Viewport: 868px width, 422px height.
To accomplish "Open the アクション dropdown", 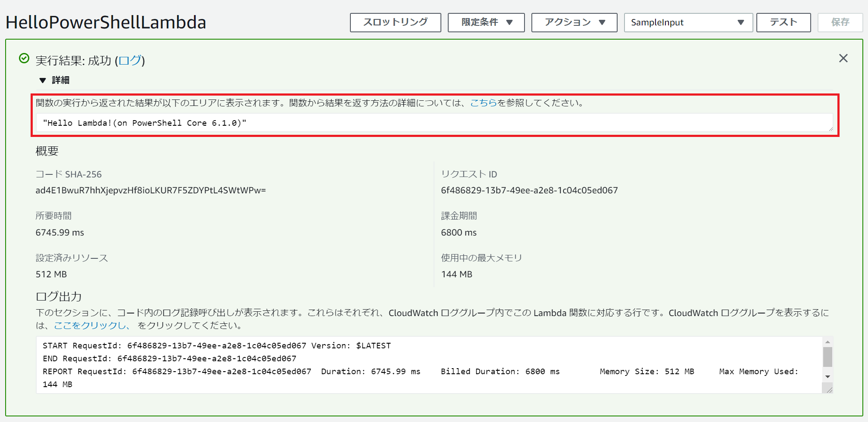I will coord(574,22).
